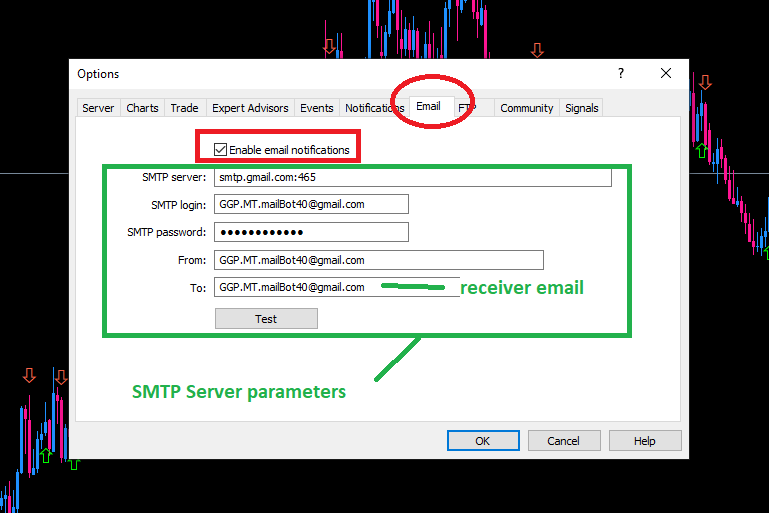
Task: Switch to the Notifications tab
Action: (372, 108)
